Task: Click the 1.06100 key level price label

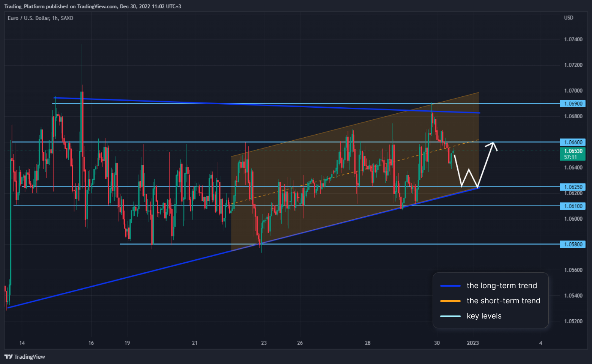Action: click(x=573, y=206)
